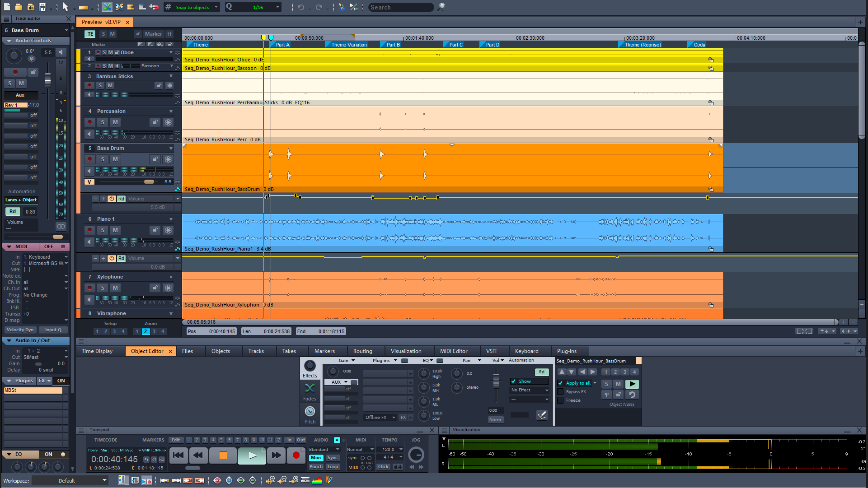Viewport: 868px width, 488px height.
Task: Freeze the Bass Drum track snowflake icon
Action: (168, 159)
